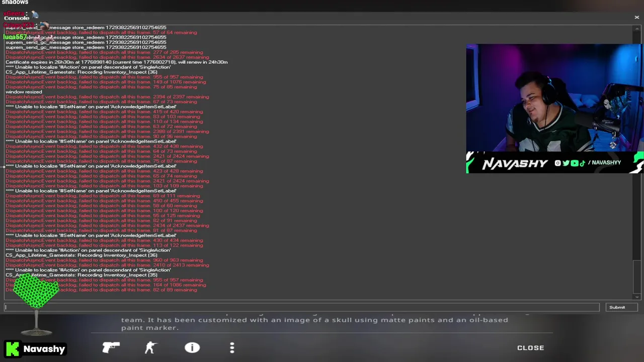The height and width of the screenshot is (362, 644).
Task: Click the 'Certificate expires in 26h30m' console line
Action: (x=116, y=62)
